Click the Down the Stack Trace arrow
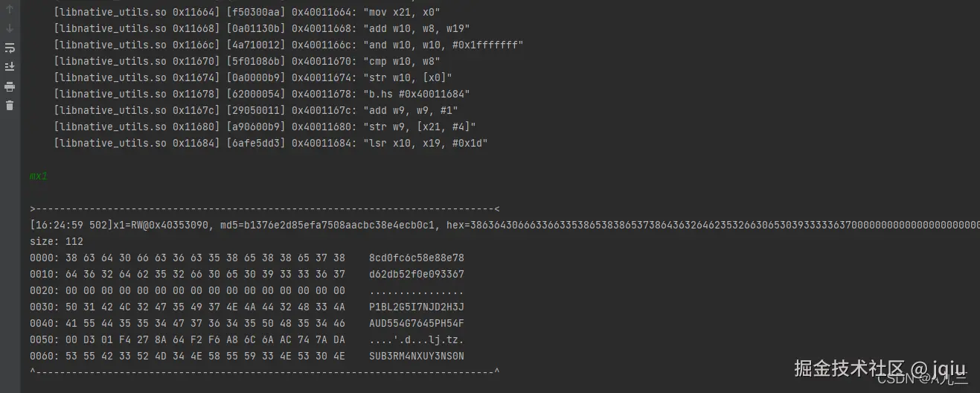Viewport: 980px width, 393px height. tap(10, 28)
